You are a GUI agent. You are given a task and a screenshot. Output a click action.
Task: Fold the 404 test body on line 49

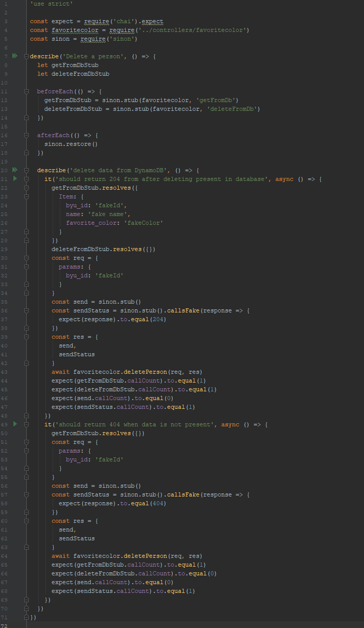tap(26, 424)
